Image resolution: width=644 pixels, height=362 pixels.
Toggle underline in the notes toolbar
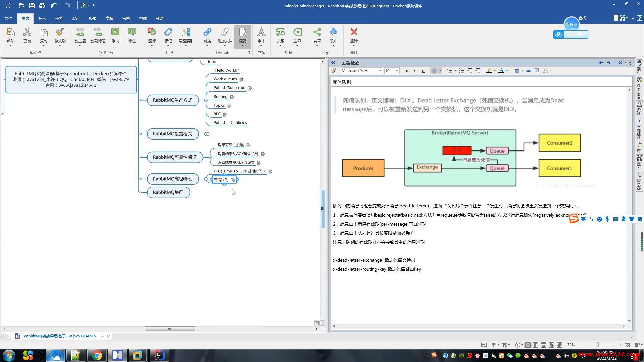[423, 71]
